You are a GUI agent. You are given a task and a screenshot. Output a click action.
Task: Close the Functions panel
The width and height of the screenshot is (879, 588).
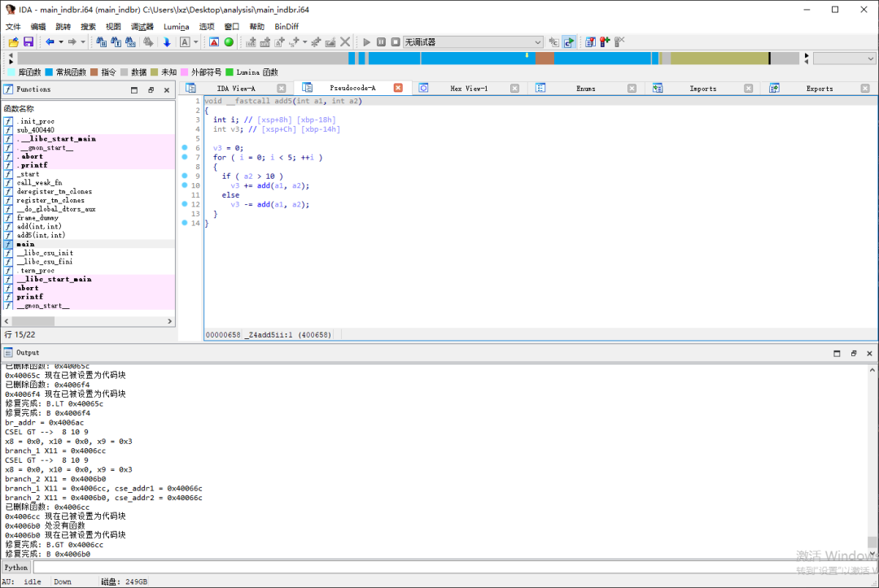click(x=167, y=89)
